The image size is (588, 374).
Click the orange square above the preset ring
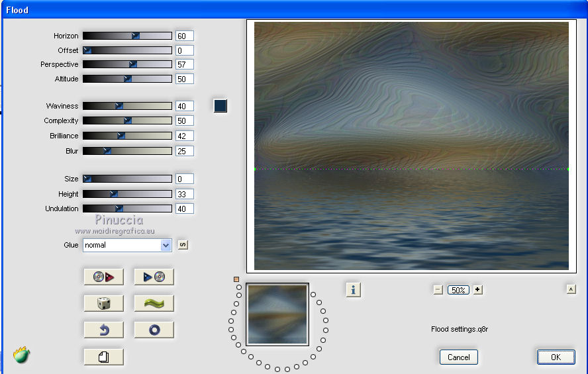coord(236,279)
